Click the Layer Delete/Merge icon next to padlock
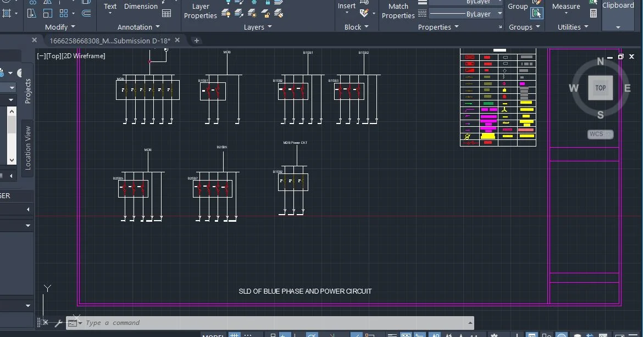Image resolution: width=644 pixels, height=337 pixels. (x=279, y=14)
